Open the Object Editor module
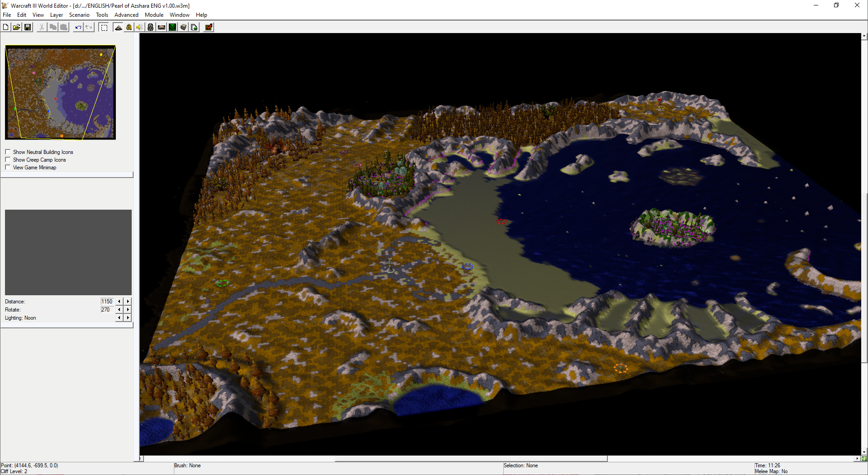This screenshot has height=475, width=868. click(x=151, y=27)
